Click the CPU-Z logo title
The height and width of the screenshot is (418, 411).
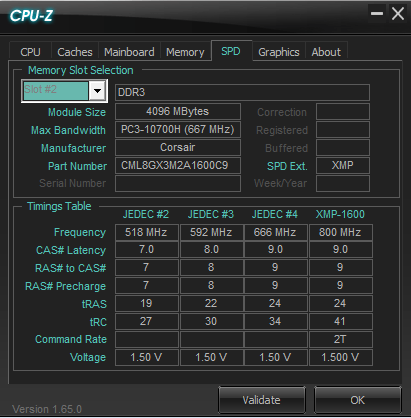click(x=31, y=16)
